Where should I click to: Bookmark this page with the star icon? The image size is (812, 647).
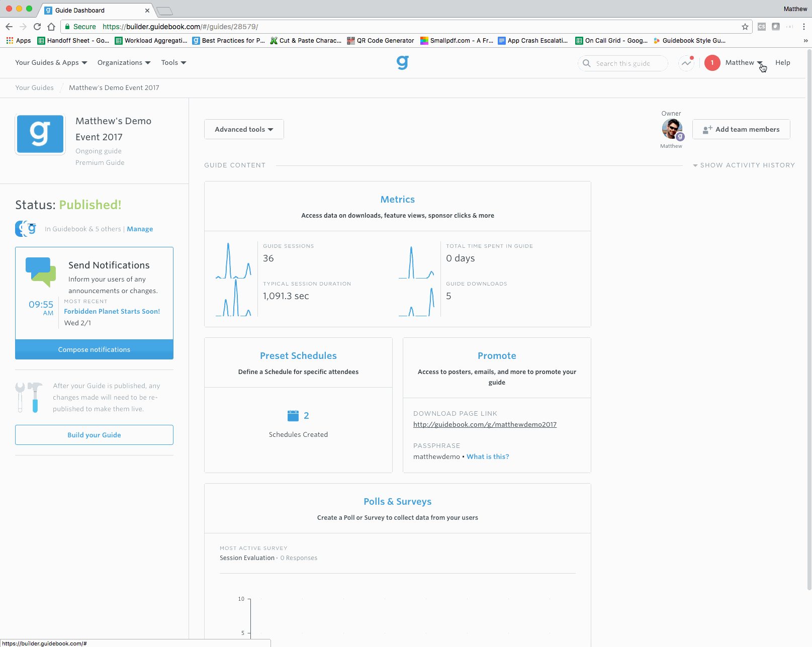click(745, 27)
